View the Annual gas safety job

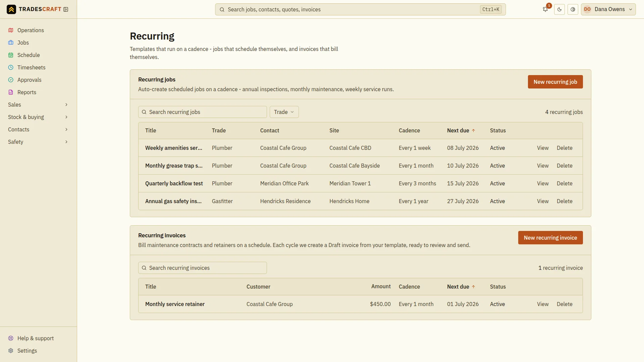click(543, 201)
